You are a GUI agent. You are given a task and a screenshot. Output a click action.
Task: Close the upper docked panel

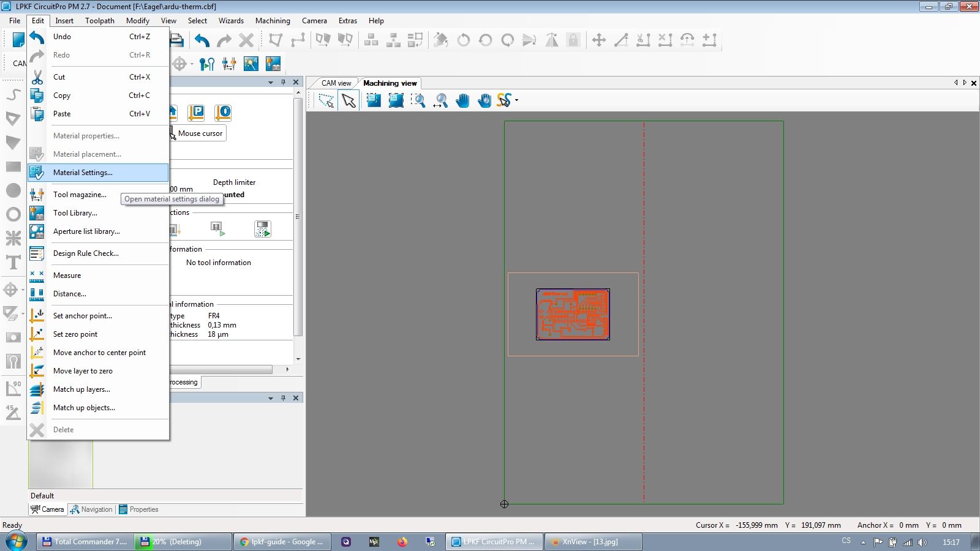[296, 82]
